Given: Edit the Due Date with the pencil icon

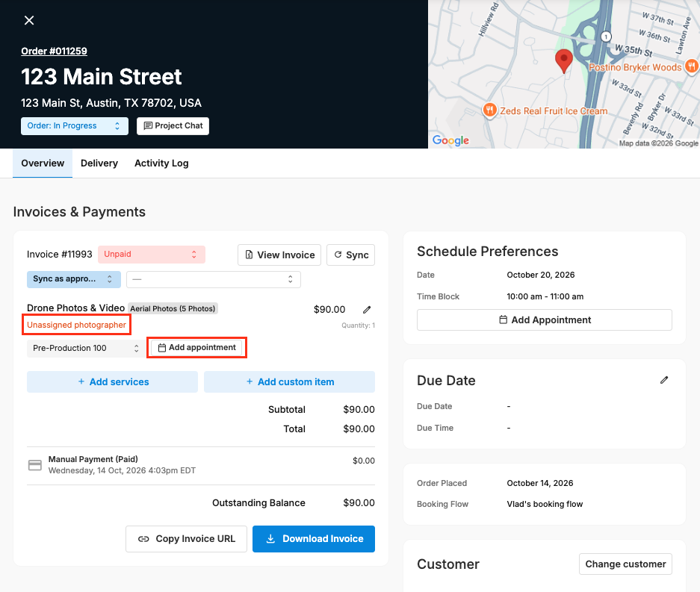Looking at the screenshot, I should pos(664,380).
